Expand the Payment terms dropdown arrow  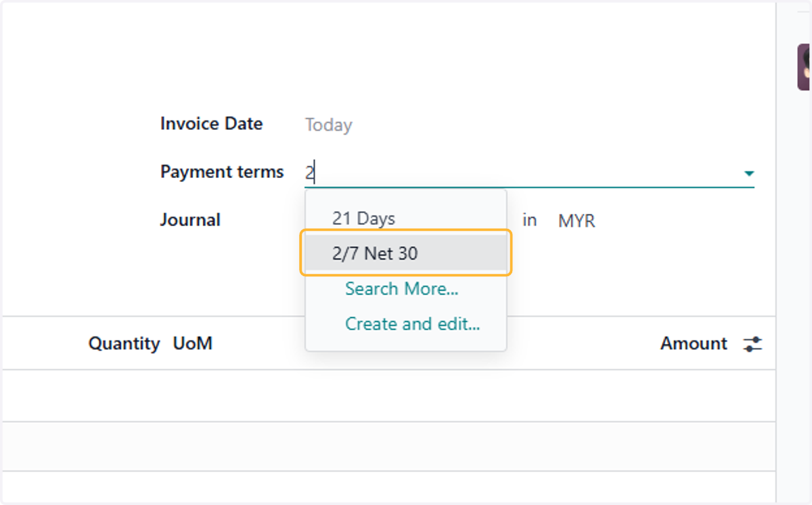[748, 173]
